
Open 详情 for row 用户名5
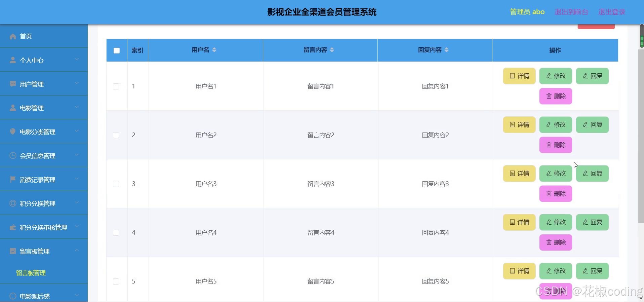coord(519,271)
